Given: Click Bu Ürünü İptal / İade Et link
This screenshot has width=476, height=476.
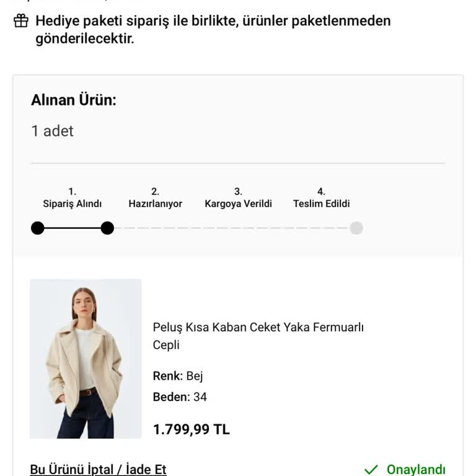Looking at the screenshot, I should point(98,469).
